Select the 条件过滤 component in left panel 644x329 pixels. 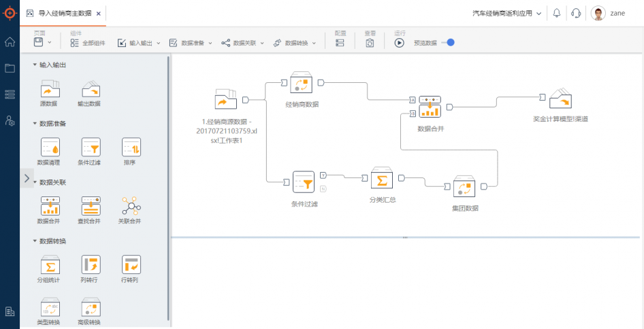pos(91,148)
